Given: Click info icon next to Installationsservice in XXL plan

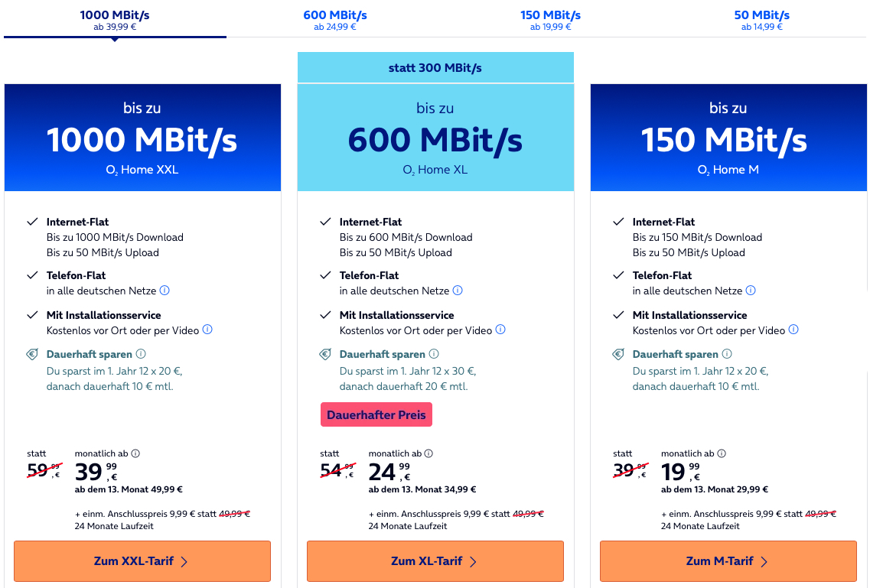Looking at the screenshot, I should click(207, 330).
